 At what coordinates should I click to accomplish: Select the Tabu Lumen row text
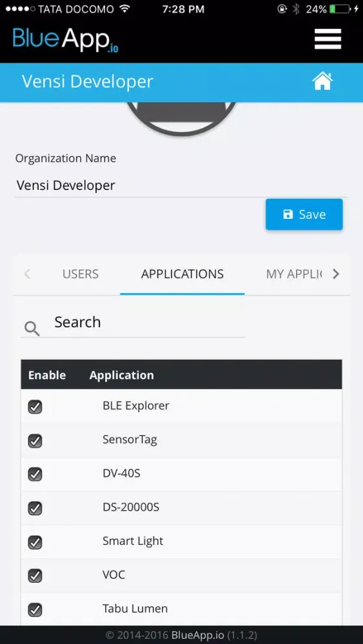pyautogui.click(x=135, y=609)
